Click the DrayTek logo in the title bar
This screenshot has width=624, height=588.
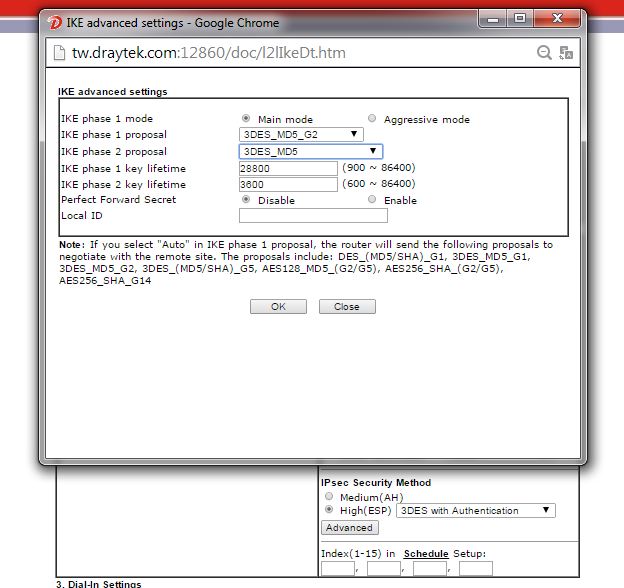(56, 22)
